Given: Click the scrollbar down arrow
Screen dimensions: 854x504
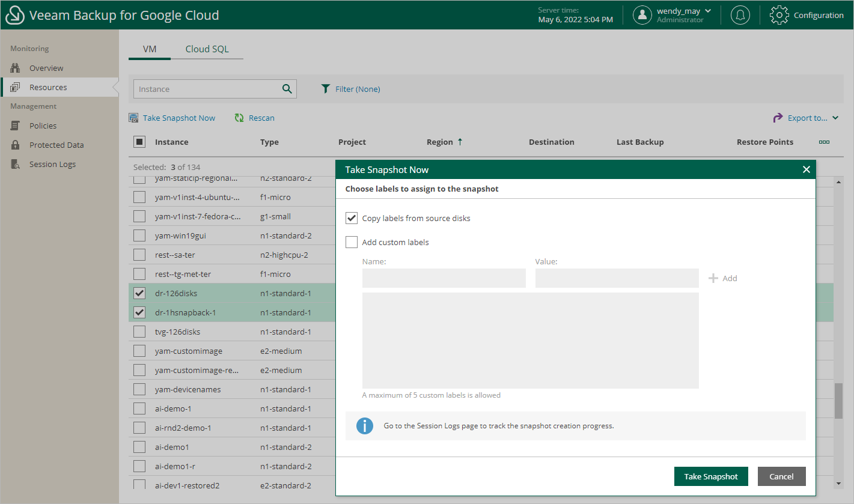Looking at the screenshot, I should click(838, 483).
